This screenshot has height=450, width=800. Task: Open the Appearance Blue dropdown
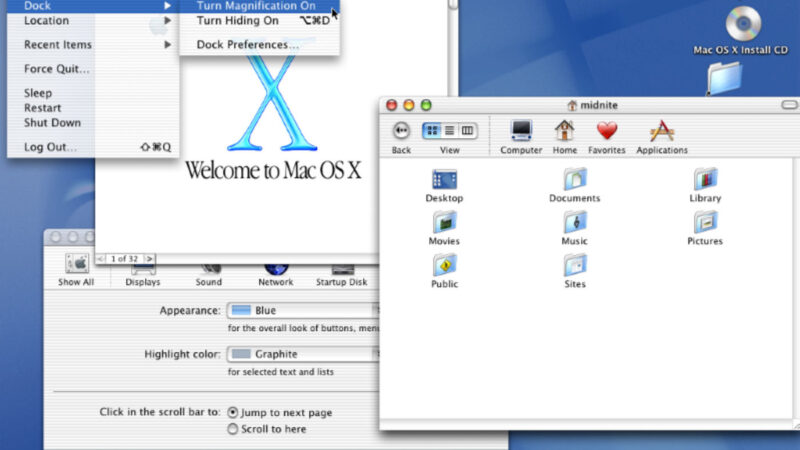coord(303,310)
